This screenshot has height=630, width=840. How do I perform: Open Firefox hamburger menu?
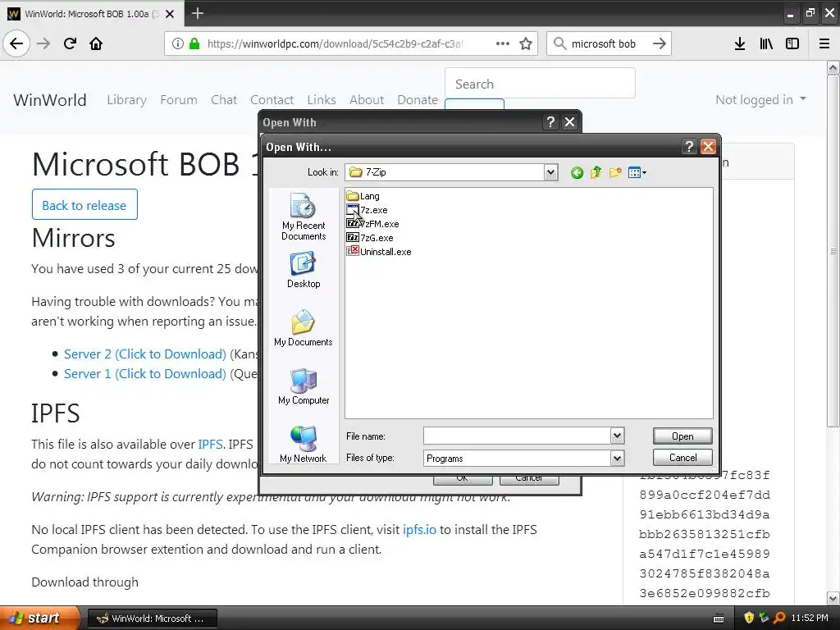824,43
